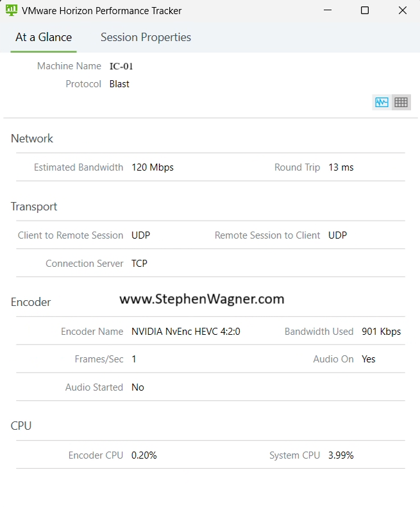Click the Transport section heading
This screenshot has width=420, height=508.
34,207
